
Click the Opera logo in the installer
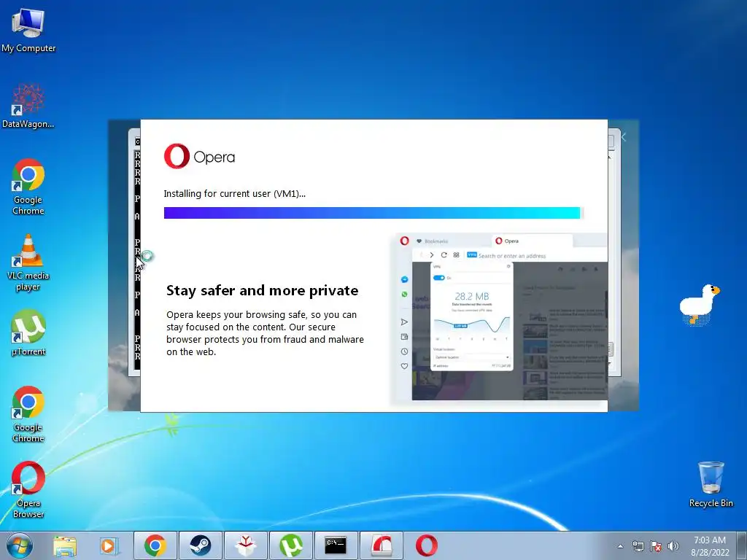[x=199, y=156]
